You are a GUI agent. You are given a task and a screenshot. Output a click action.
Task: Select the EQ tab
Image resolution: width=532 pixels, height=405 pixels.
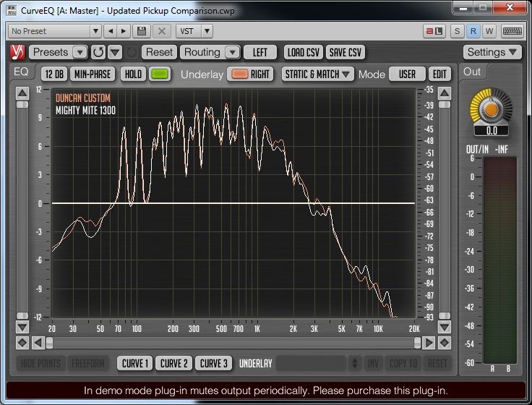21,72
